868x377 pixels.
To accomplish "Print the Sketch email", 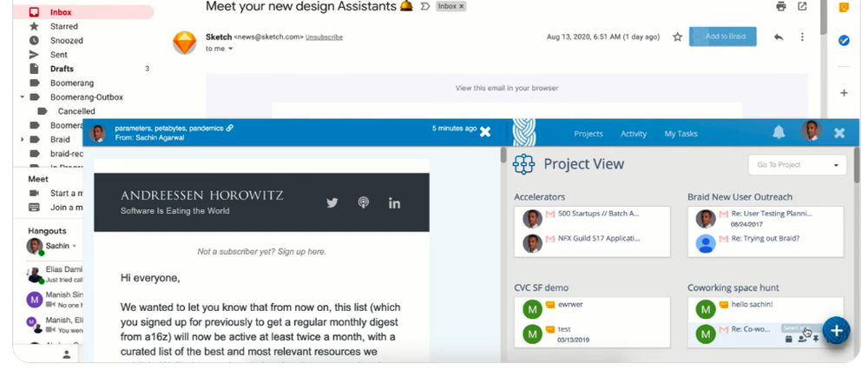I will (781, 7).
